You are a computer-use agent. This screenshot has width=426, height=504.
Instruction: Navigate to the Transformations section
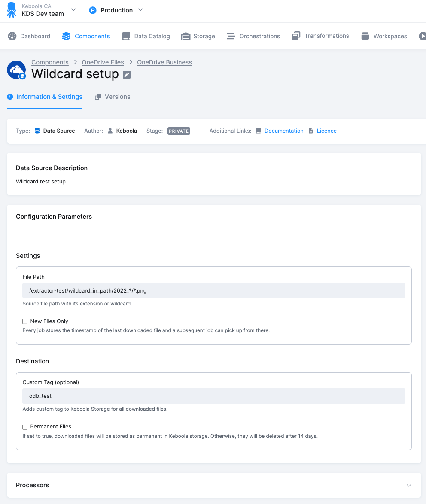pyautogui.click(x=320, y=36)
